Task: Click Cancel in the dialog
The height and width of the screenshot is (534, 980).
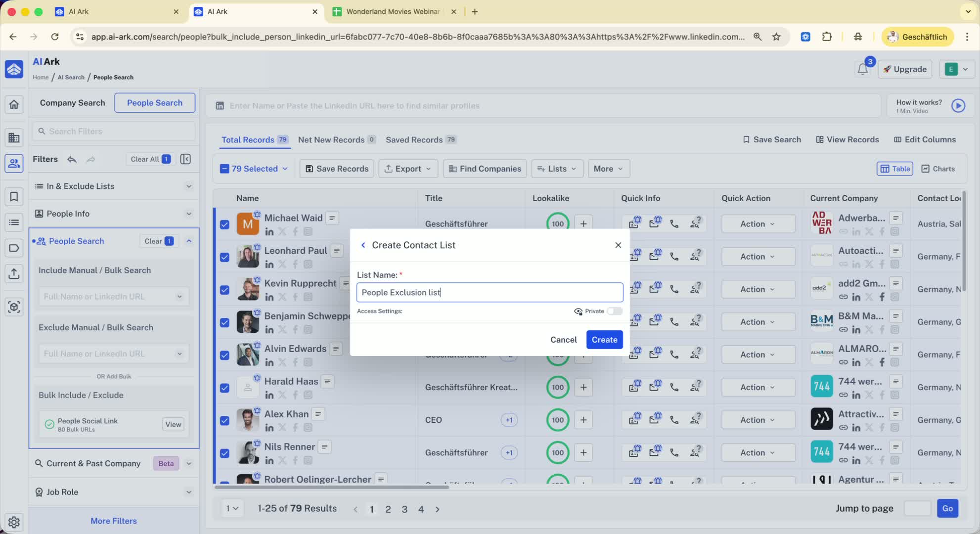Action: click(563, 340)
